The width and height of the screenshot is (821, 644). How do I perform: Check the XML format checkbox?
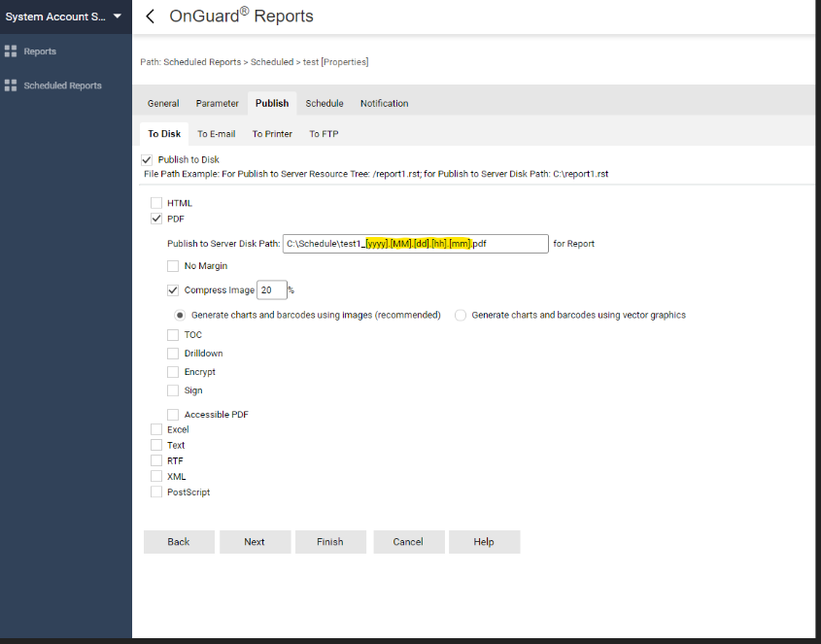[x=156, y=476]
